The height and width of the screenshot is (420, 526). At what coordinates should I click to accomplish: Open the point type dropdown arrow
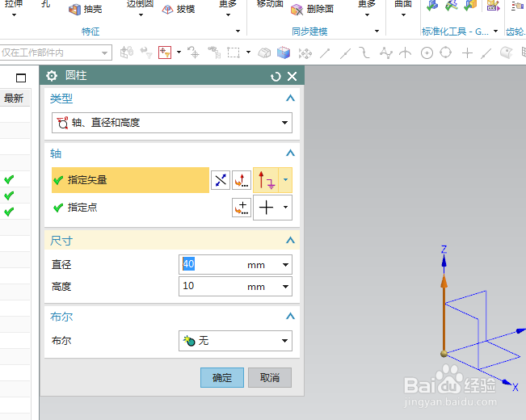(285, 208)
